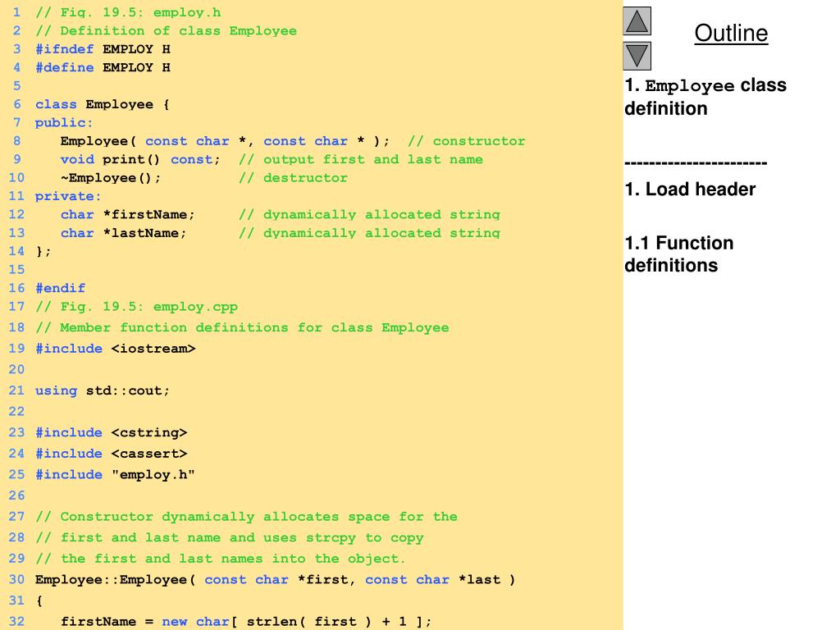Click 'Employee::Employee(' definition on line 30
This screenshot has width=840, height=630.
coord(276,580)
